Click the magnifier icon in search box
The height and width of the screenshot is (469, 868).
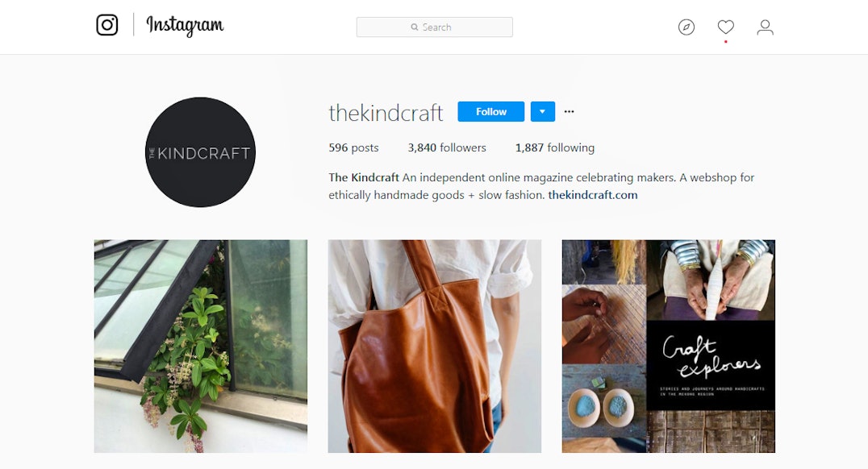[414, 27]
